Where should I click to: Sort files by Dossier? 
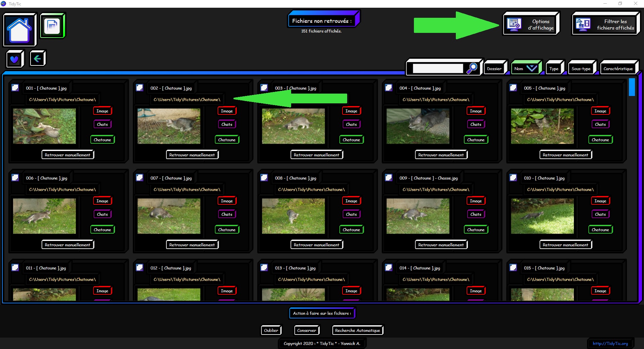[x=494, y=69]
